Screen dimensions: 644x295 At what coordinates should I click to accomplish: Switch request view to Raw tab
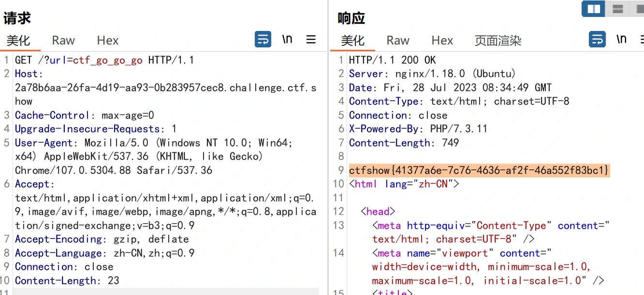tap(63, 41)
